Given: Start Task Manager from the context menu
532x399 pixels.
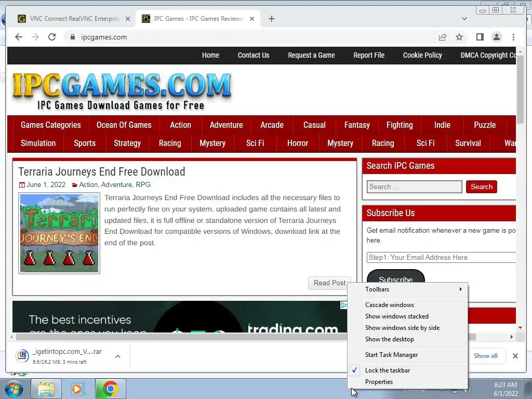Looking at the screenshot, I should click(x=408, y=354).
